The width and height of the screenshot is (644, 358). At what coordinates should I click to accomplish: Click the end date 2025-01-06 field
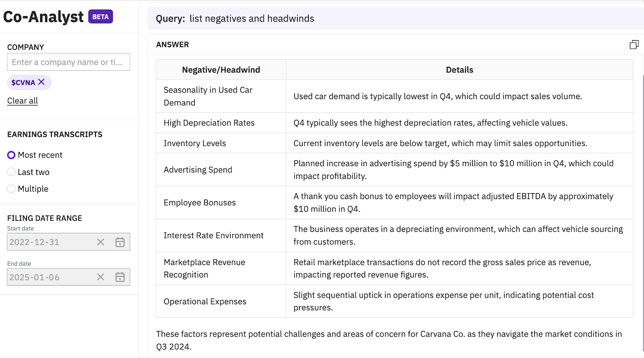(x=48, y=277)
